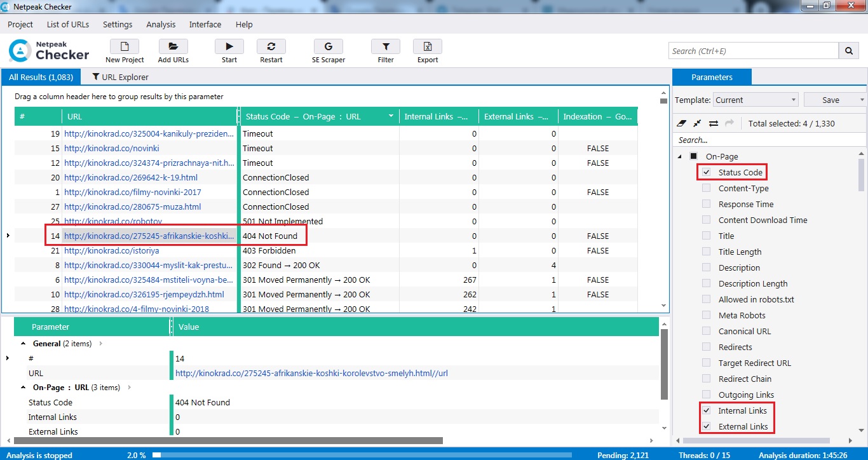Click the arrow after General (2 items)
Viewport: 868px width, 460px height.
[x=101, y=344]
